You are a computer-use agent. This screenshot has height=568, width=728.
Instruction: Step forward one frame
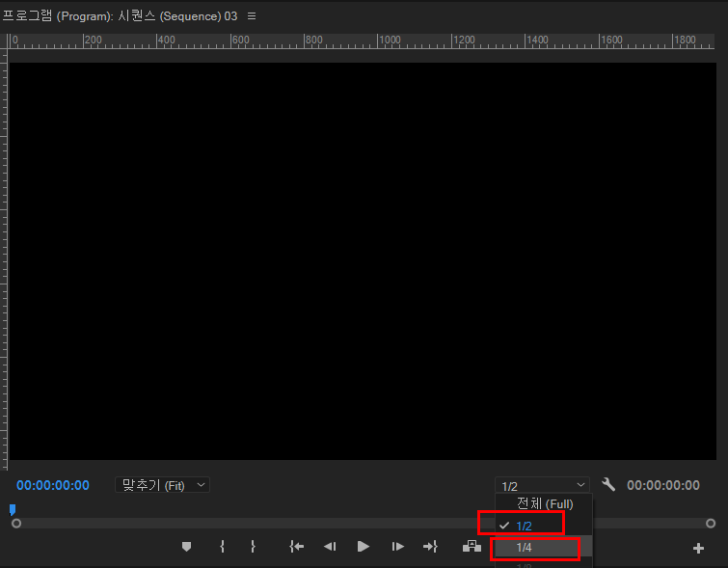(x=398, y=547)
